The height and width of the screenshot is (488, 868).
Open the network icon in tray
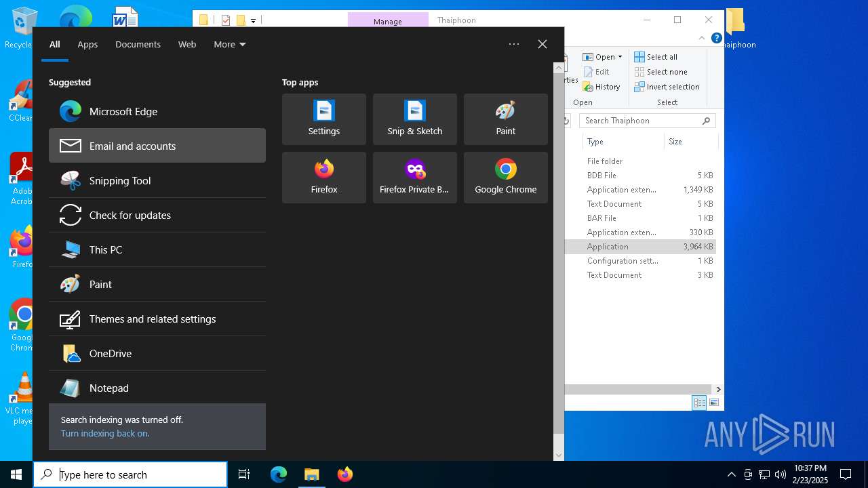click(764, 474)
